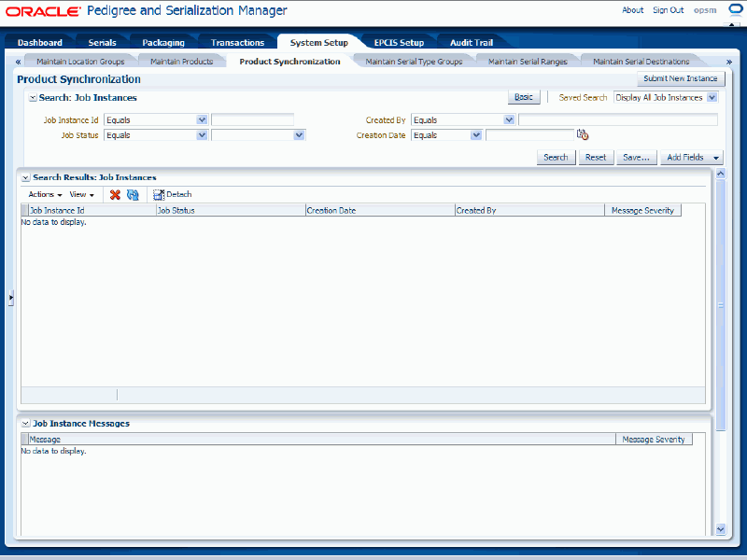Collapse the Search Results: Job Instances section

(x=26, y=177)
